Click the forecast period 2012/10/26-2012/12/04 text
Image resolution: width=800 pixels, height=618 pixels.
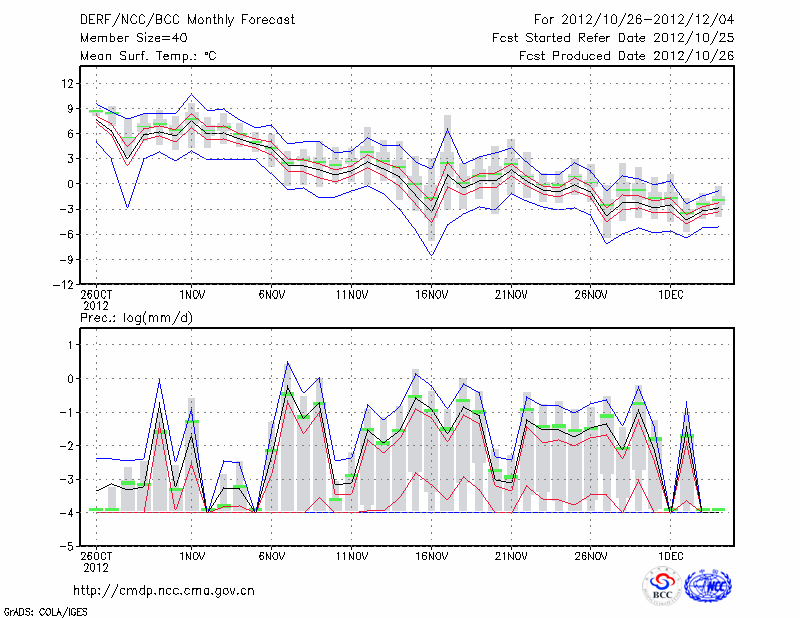click(x=634, y=19)
